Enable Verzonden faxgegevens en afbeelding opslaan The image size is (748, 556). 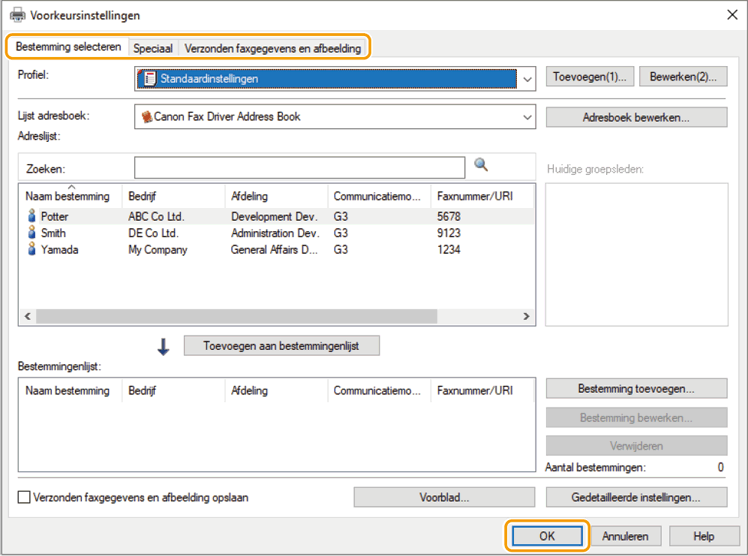[25, 497]
